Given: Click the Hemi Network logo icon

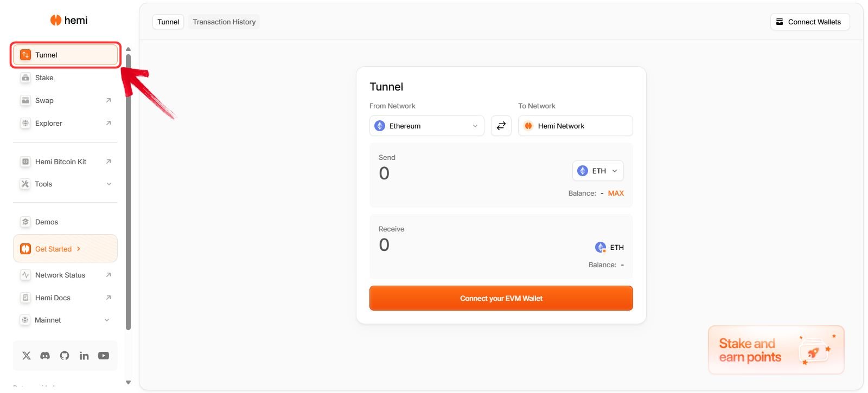Looking at the screenshot, I should pyautogui.click(x=528, y=126).
